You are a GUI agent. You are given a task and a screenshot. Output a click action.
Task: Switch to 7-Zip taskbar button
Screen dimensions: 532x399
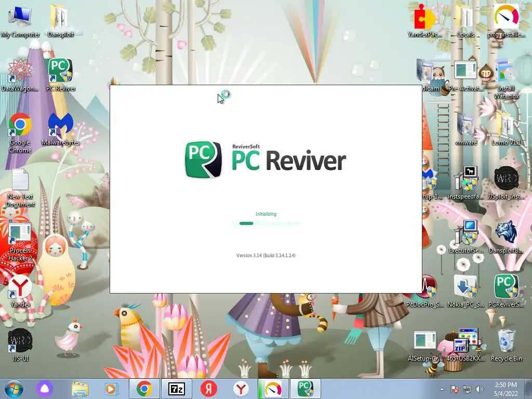click(x=177, y=389)
